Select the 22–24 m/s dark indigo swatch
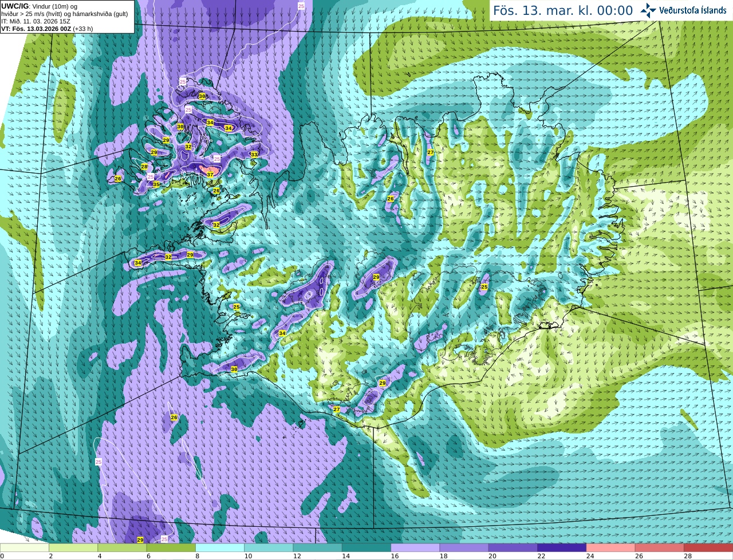Image resolution: width=733 pixels, height=560 pixels. [562, 547]
